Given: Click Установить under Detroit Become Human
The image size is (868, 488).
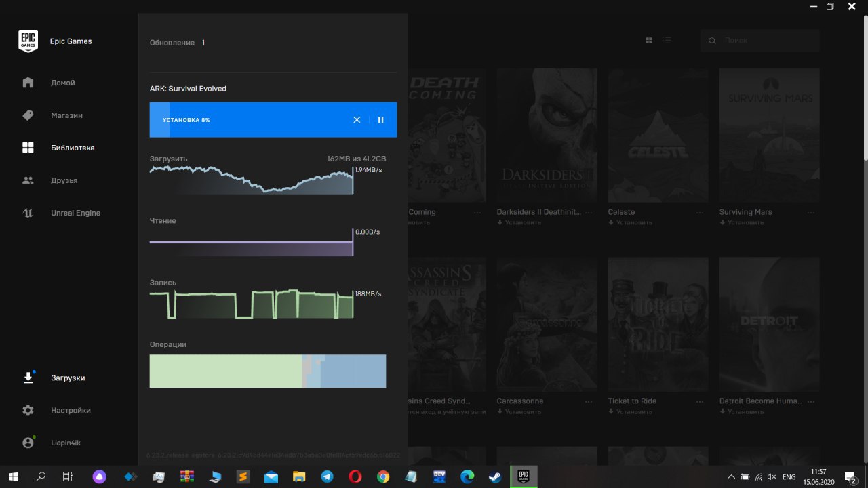Looking at the screenshot, I should coord(741,411).
